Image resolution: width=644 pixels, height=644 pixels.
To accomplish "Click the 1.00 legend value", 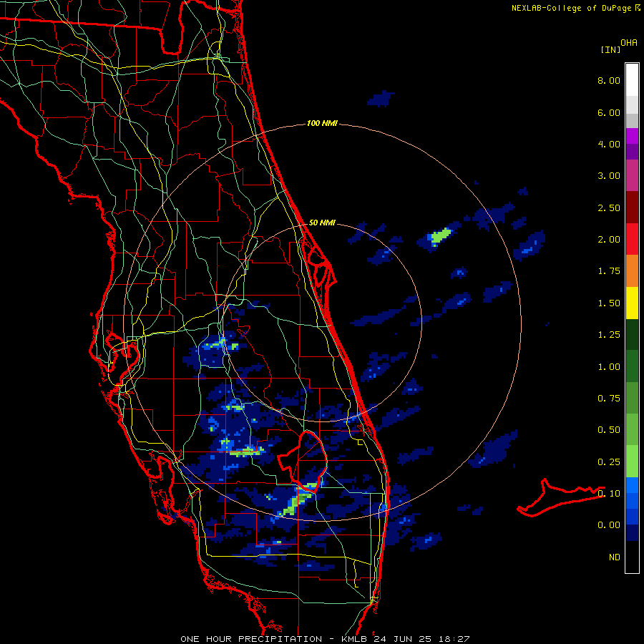I will [x=609, y=367].
